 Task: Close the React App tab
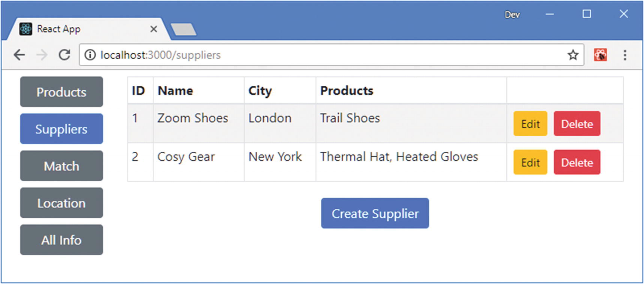pyautogui.click(x=153, y=29)
